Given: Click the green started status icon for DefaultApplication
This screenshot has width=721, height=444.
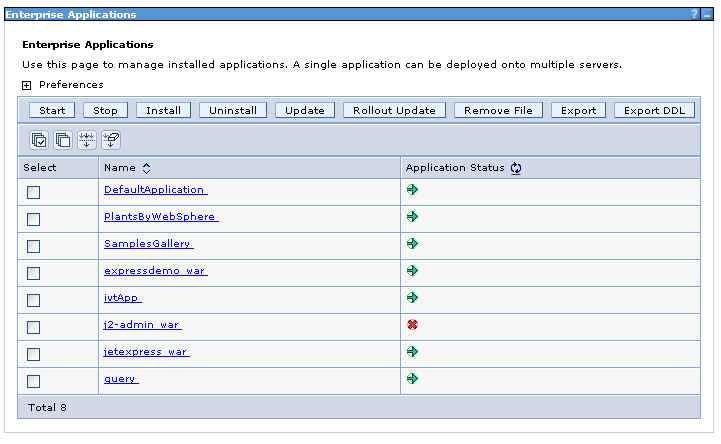Looking at the screenshot, I should pos(412,189).
